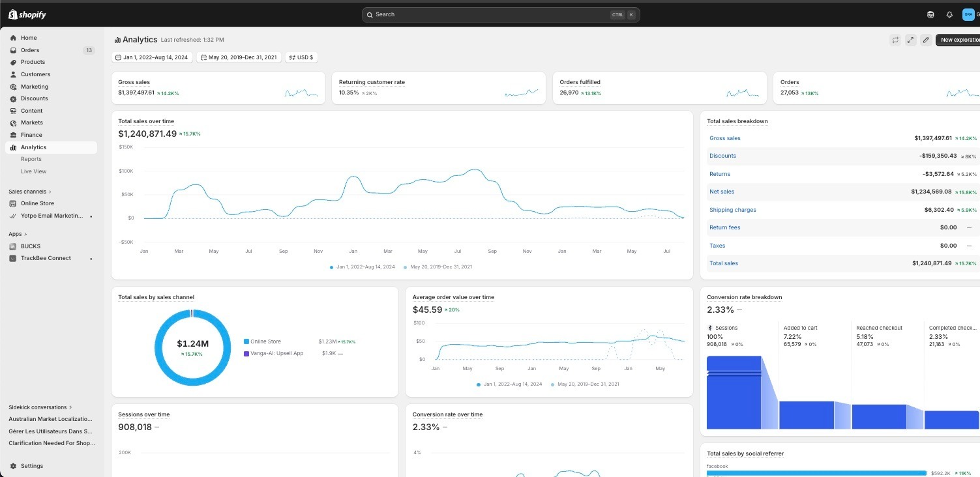The width and height of the screenshot is (980, 477).
Task: Go to Customers in sidebar
Action: 35,74
